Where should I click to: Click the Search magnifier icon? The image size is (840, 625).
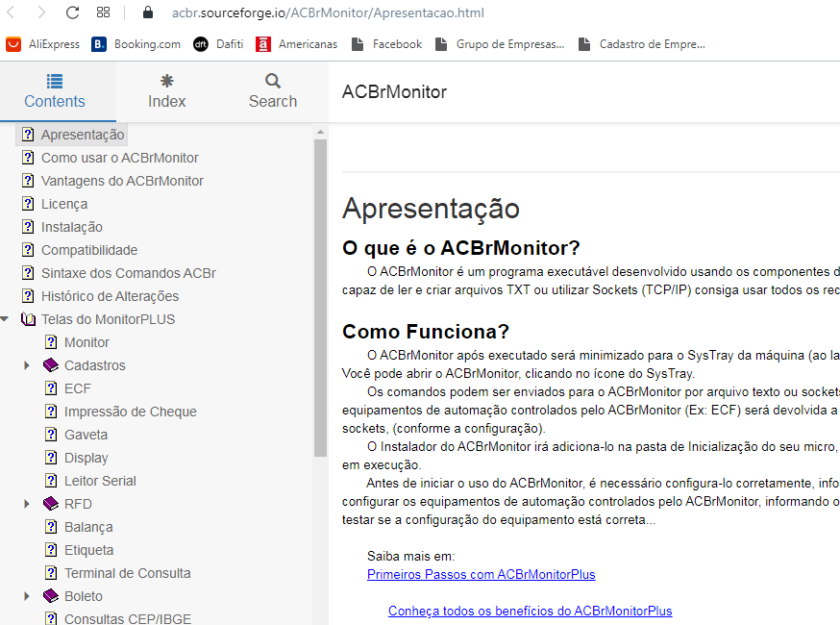click(273, 81)
